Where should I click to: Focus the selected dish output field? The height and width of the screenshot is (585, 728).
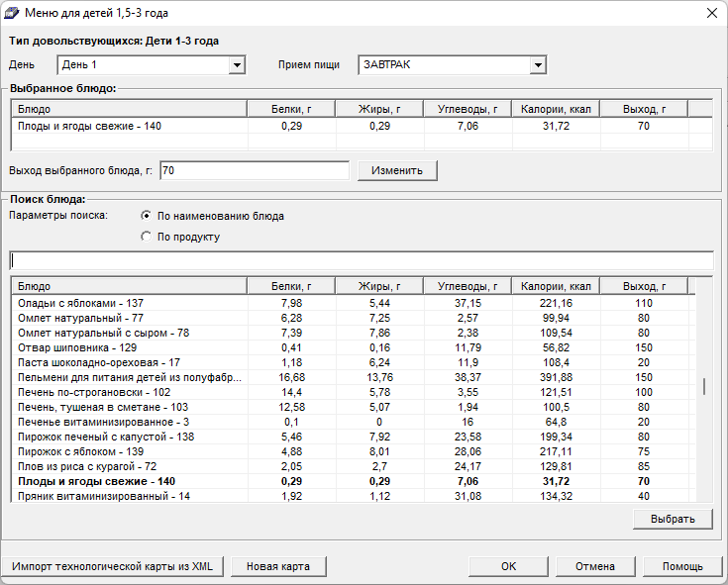[254, 171]
